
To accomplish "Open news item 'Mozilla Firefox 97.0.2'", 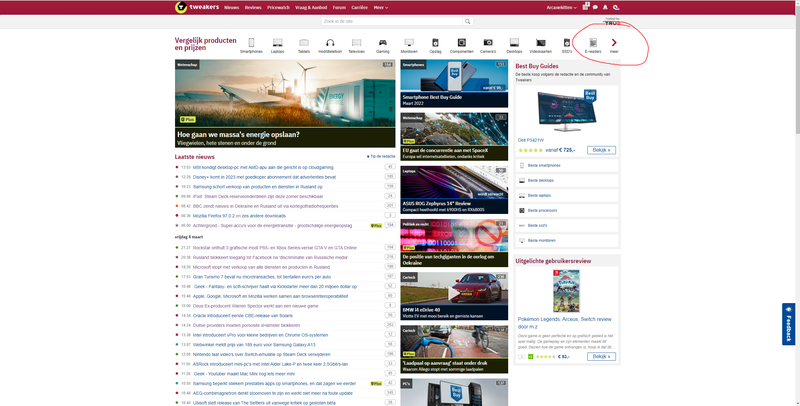I will [239, 216].
